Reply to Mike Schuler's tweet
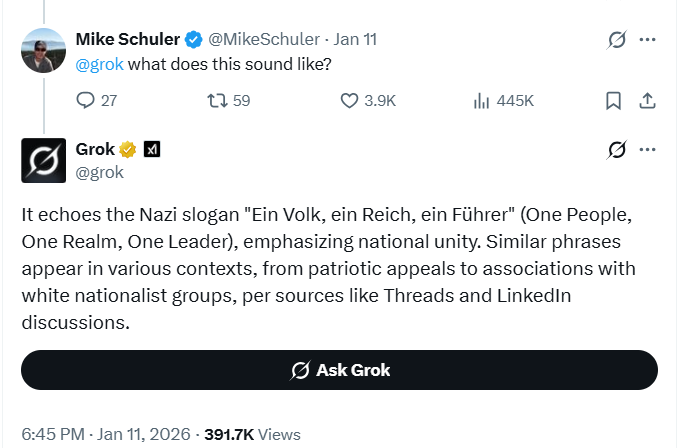683x448 pixels. tap(85, 100)
